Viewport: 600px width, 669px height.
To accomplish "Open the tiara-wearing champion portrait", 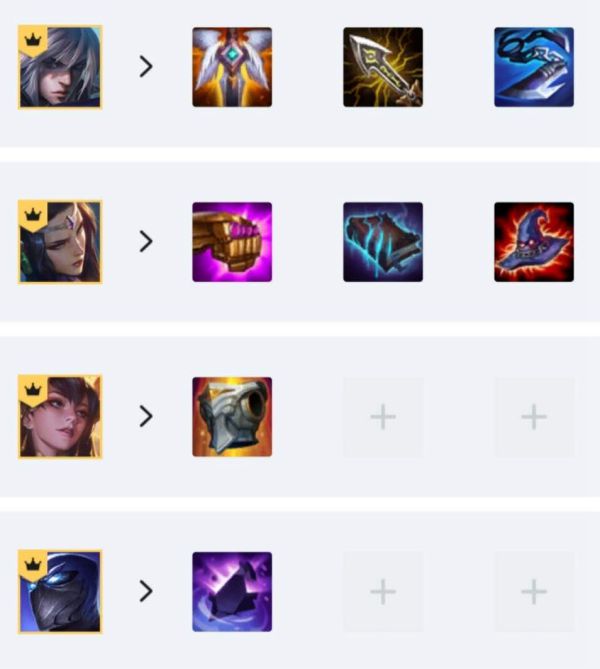I will [x=60, y=242].
